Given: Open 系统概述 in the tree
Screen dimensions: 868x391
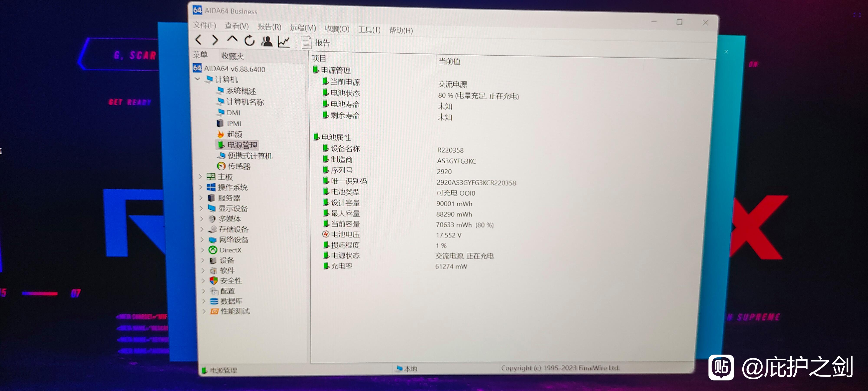Looking at the screenshot, I should pyautogui.click(x=237, y=91).
